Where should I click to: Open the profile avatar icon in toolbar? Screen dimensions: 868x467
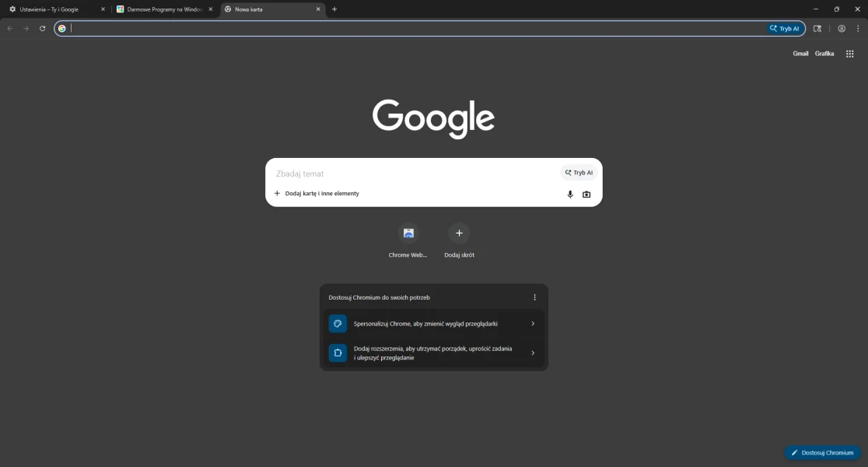pos(842,29)
